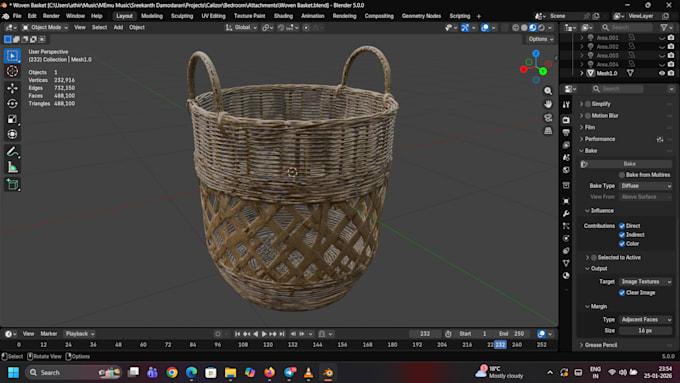Image resolution: width=680 pixels, height=383 pixels.
Task: Select the Measure tool
Action: (x=12, y=167)
